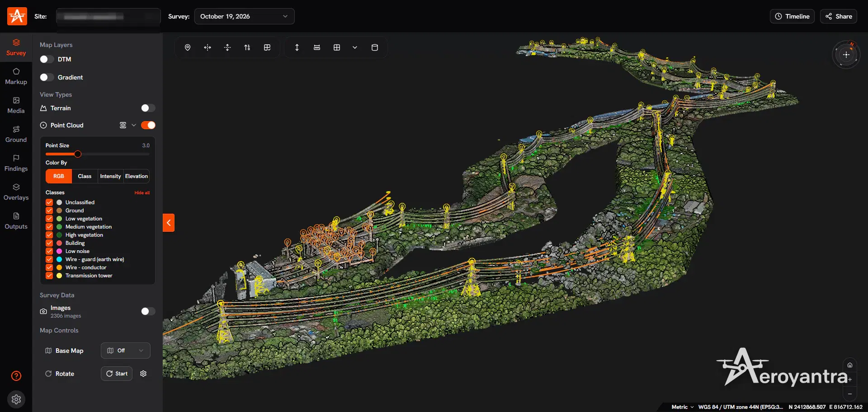The image size is (868, 412).
Task: Expand the grid tool options chevron
Action: point(355,47)
